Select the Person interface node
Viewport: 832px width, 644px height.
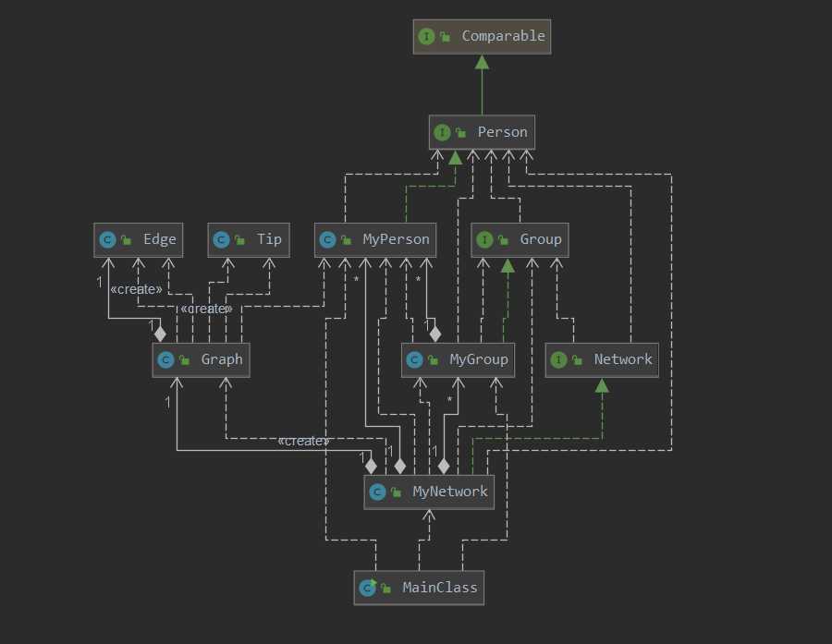(482, 132)
